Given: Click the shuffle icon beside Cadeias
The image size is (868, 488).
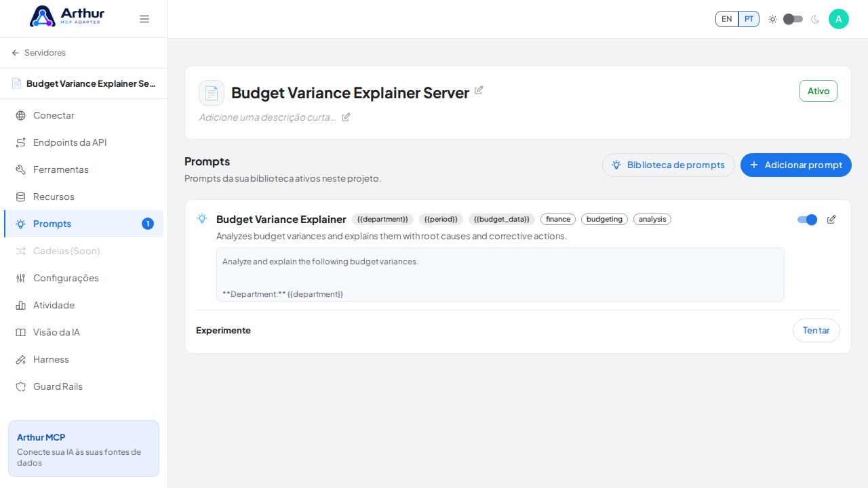Looking at the screenshot, I should (20, 251).
